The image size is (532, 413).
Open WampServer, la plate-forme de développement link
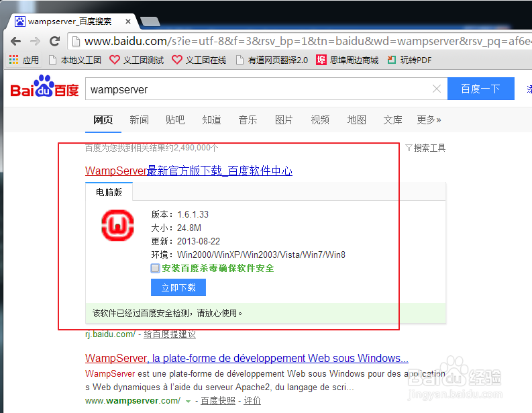tap(247, 358)
